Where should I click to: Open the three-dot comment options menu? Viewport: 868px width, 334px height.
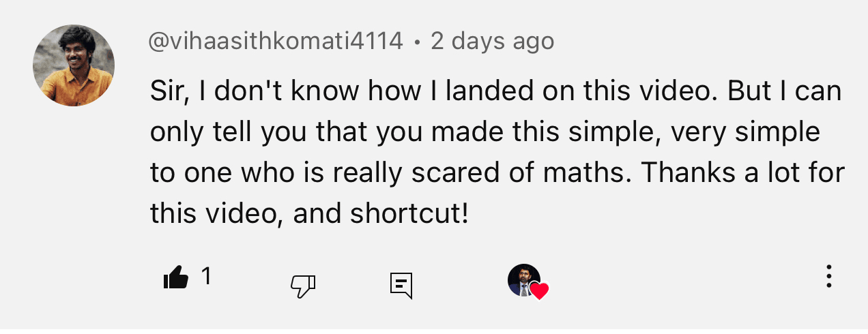click(828, 276)
